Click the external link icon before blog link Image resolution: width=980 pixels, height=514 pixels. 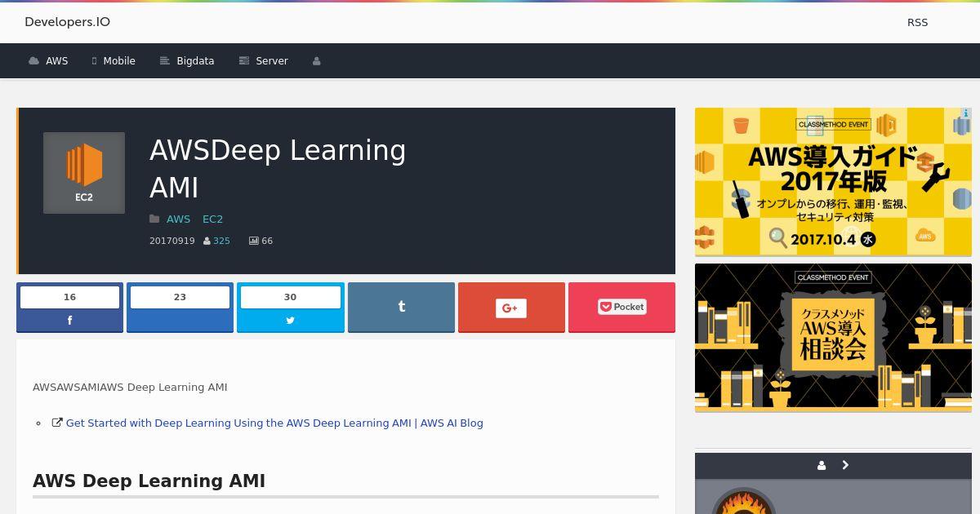[57, 423]
